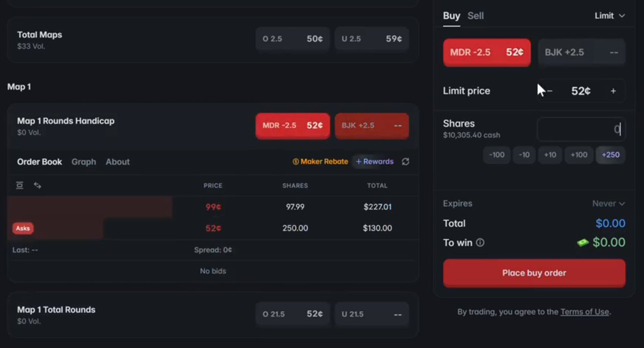Open the Graph tab
Screen dimensions: 644x348
tap(84, 162)
